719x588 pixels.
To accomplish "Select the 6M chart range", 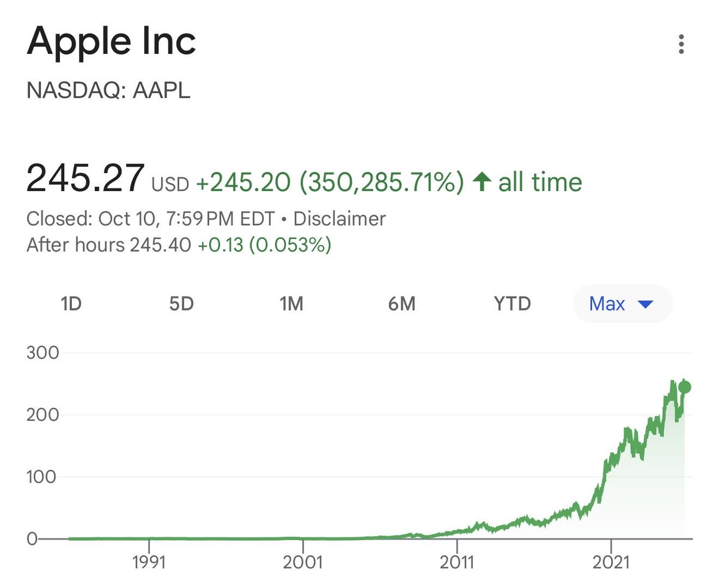I will point(401,304).
